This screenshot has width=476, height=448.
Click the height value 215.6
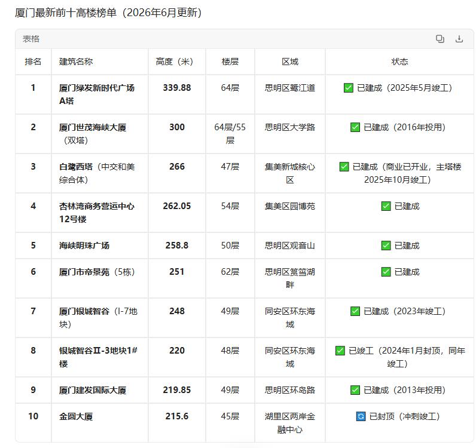pos(176,416)
